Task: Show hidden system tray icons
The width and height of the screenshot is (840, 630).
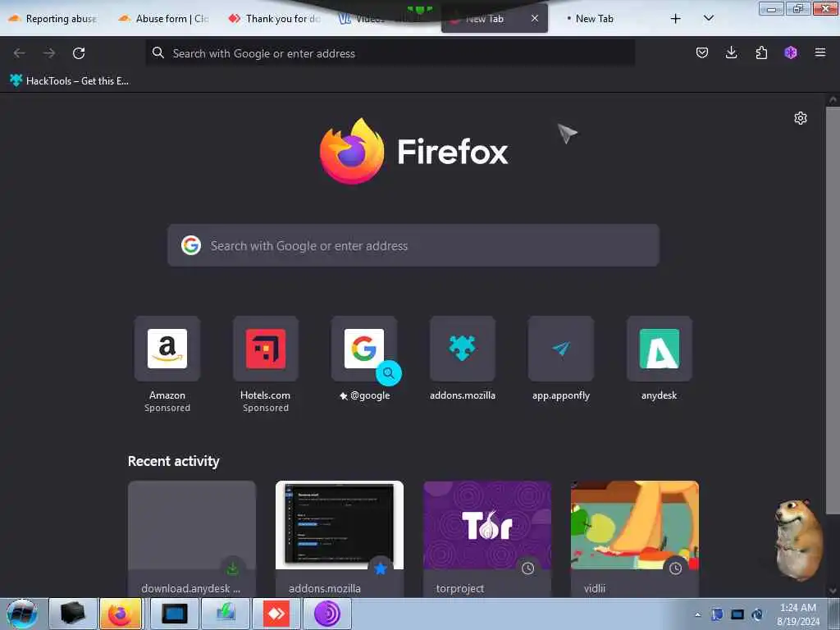Action: point(697,614)
